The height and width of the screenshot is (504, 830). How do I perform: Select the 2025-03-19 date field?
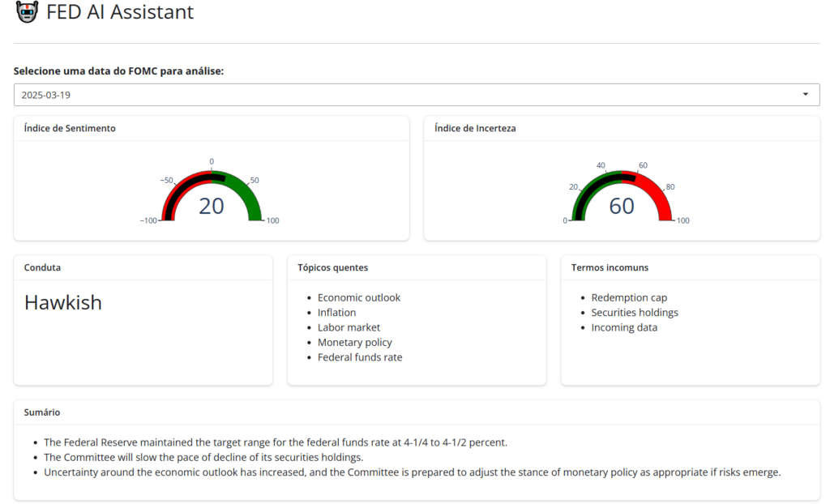pos(417,95)
